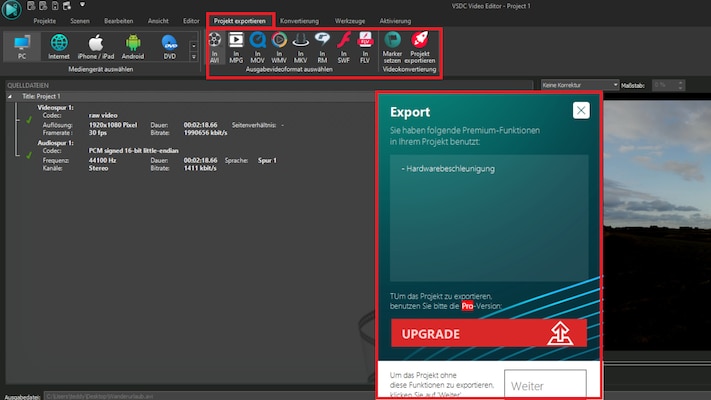711x400 pixels.
Task: Choose the In AVI output format
Action: point(215,47)
